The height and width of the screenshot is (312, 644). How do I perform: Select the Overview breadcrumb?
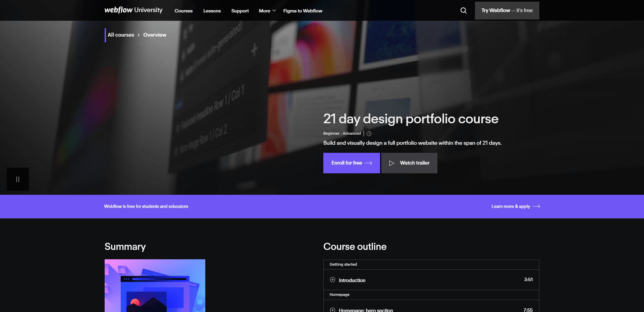coord(155,35)
